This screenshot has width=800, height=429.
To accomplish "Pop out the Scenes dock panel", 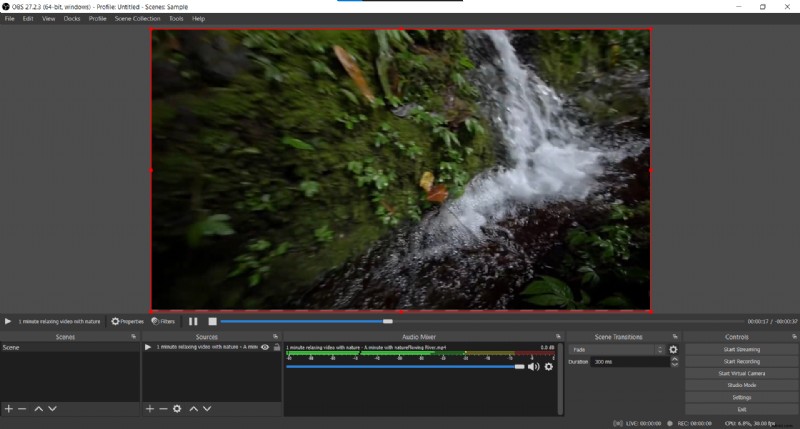I will coord(133,337).
